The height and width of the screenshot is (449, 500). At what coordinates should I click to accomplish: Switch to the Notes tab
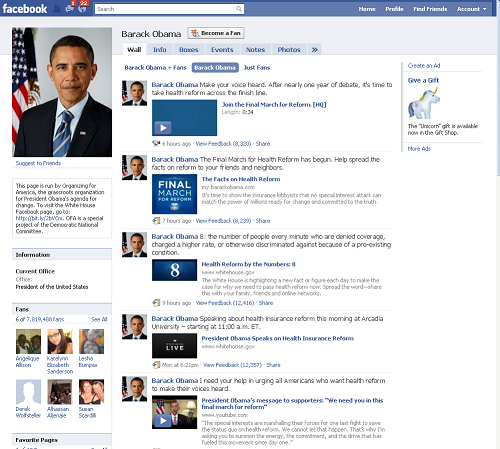click(x=255, y=50)
